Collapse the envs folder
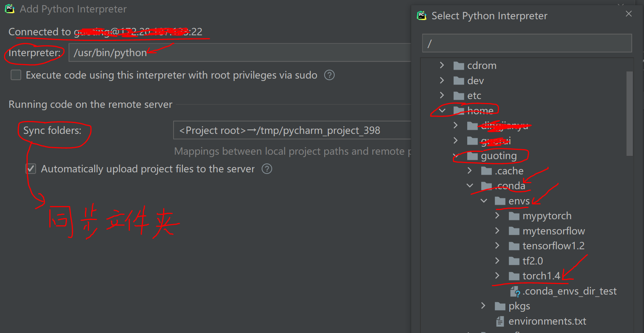 pyautogui.click(x=484, y=200)
